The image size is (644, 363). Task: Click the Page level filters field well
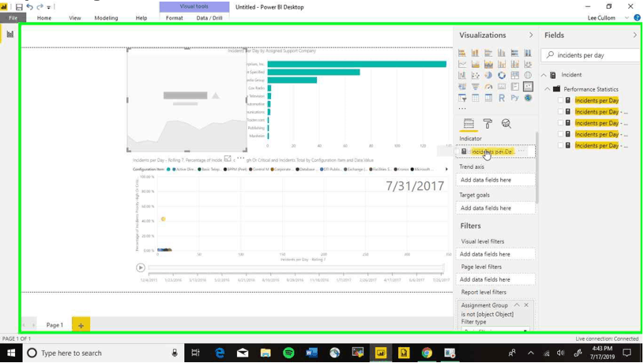coord(495,279)
